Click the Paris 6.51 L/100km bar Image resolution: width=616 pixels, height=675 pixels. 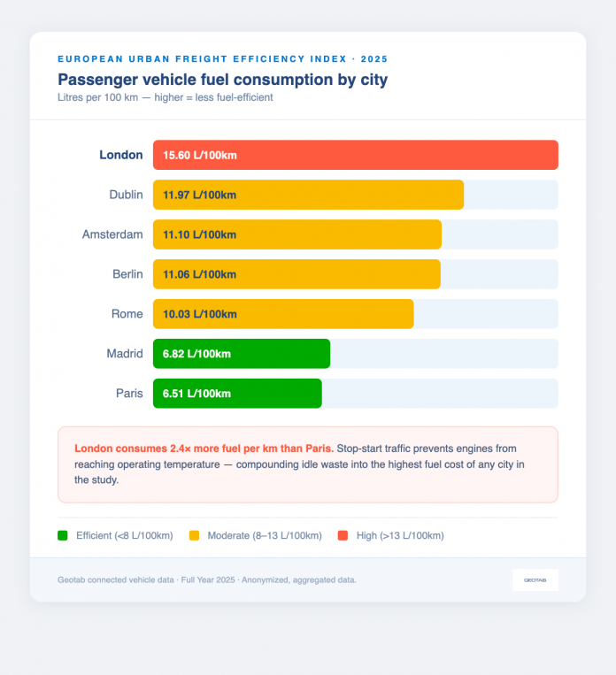237,394
